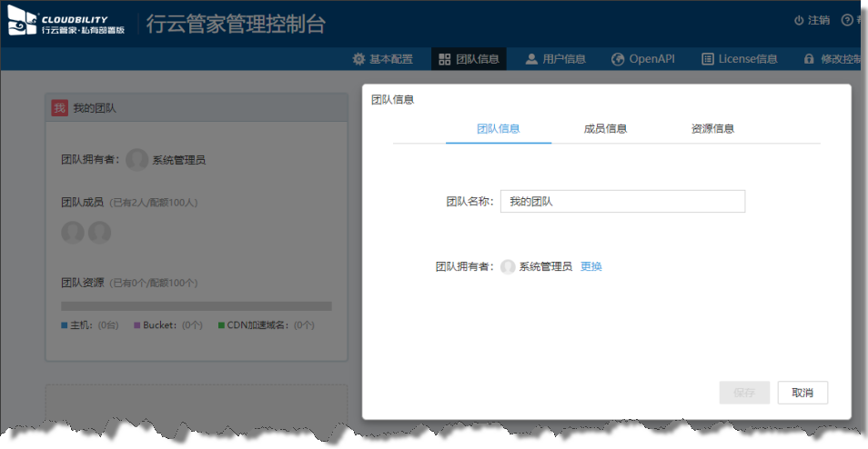This screenshot has width=868, height=449.
Task: Switch to the 成员信息 tab
Action: tap(605, 129)
